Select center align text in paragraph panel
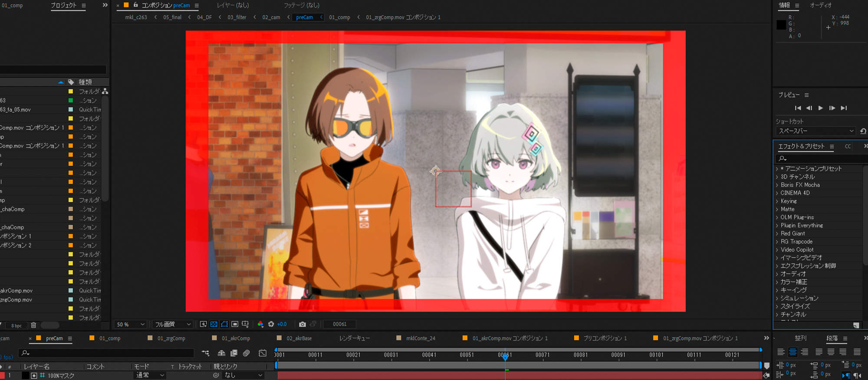The width and height of the screenshot is (868, 380). tap(792, 352)
